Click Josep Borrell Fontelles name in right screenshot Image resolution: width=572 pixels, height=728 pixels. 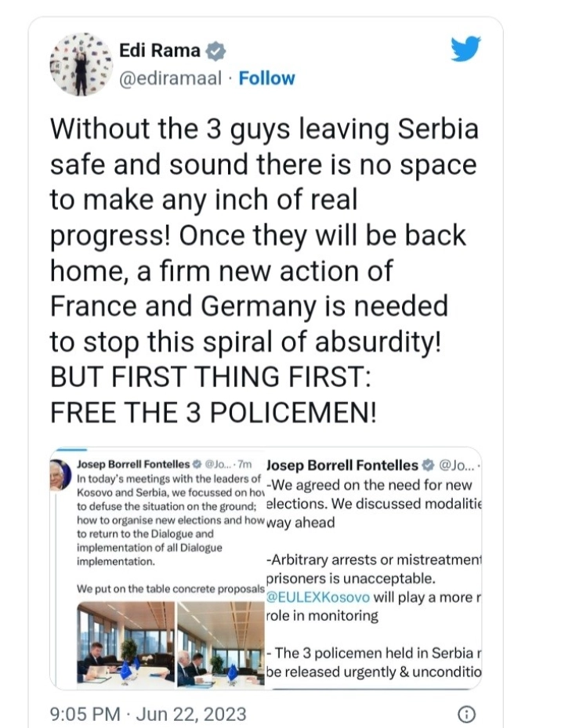[x=342, y=464]
